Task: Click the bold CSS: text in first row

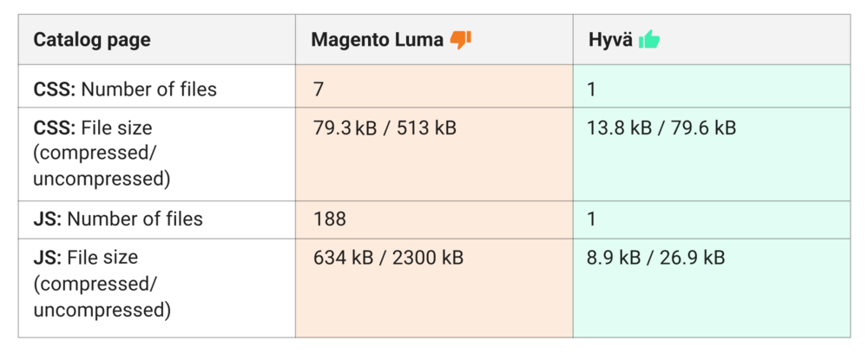Action: pos(53,88)
